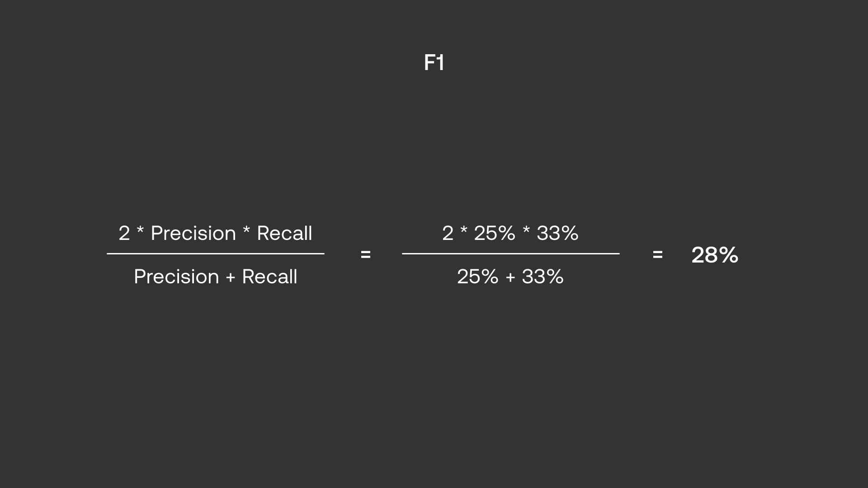This screenshot has height=488, width=868.
Task: Click the first equals sign after the formula
Action: tap(365, 255)
